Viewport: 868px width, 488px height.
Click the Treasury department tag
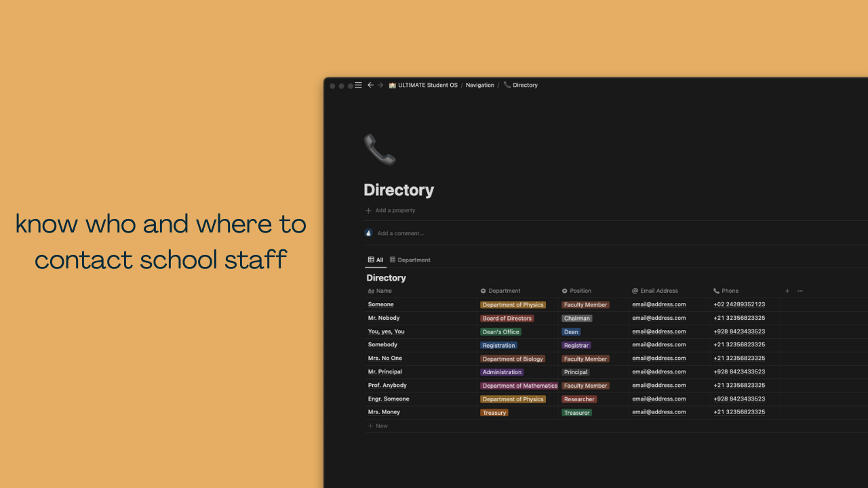[x=494, y=413]
